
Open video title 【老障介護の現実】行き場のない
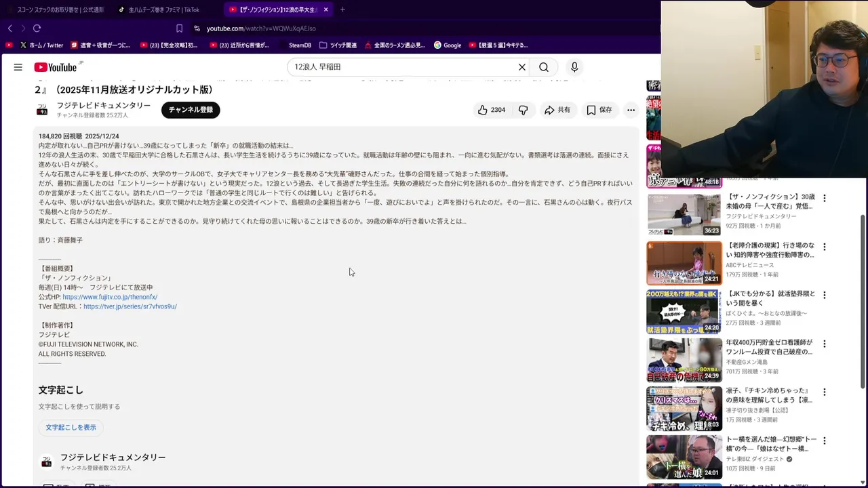(x=770, y=250)
